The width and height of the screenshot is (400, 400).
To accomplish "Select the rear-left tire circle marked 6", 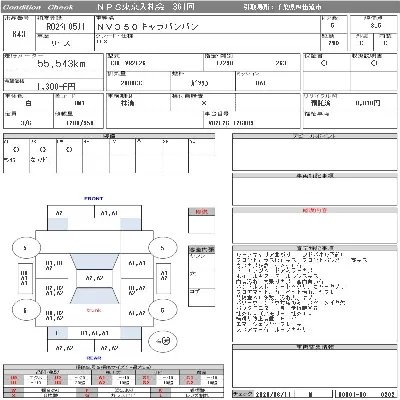I will pos(26,310).
